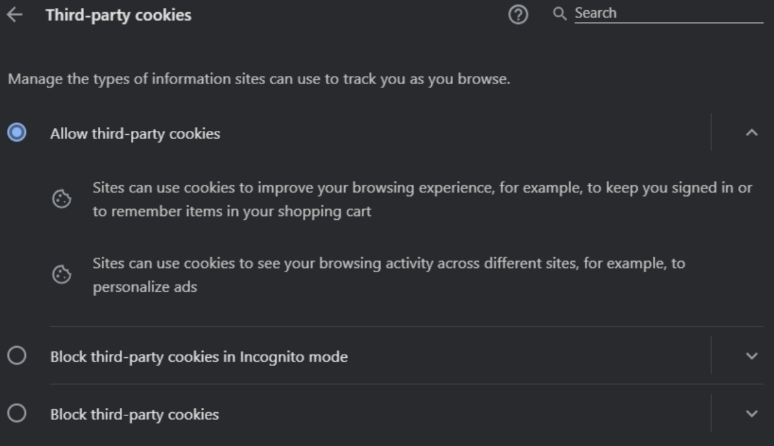This screenshot has height=446, width=774.
Task: Select the Block third-party cookies radio button
Action: (17, 413)
